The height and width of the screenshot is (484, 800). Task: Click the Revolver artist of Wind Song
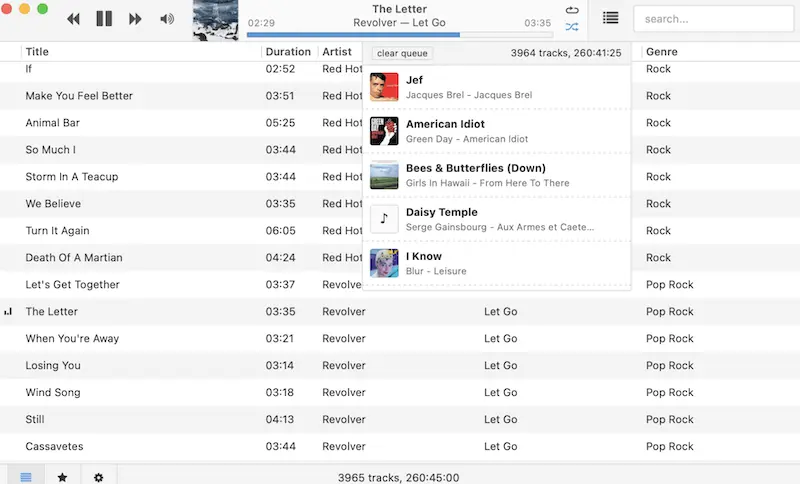pyautogui.click(x=344, y=393)
